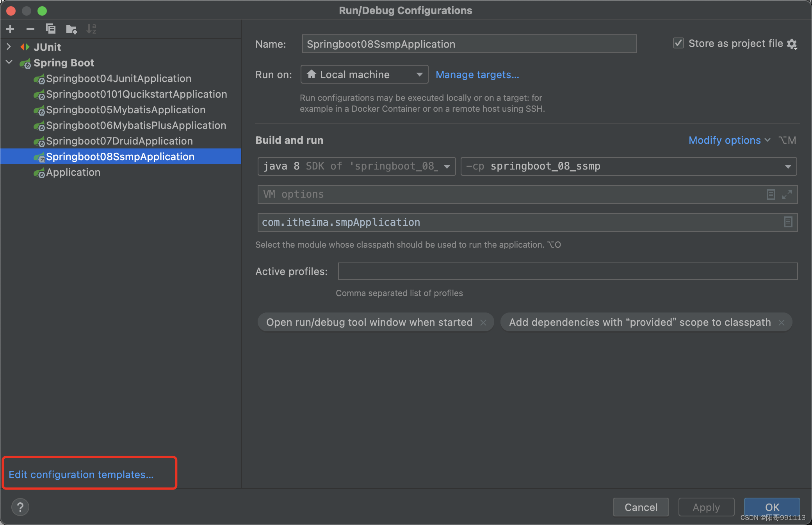The height and width of the screenshot is (525, 812).
Task: Click the Add New Configuration plus icon
Action: pyautogui.click(x=11, y=29)
